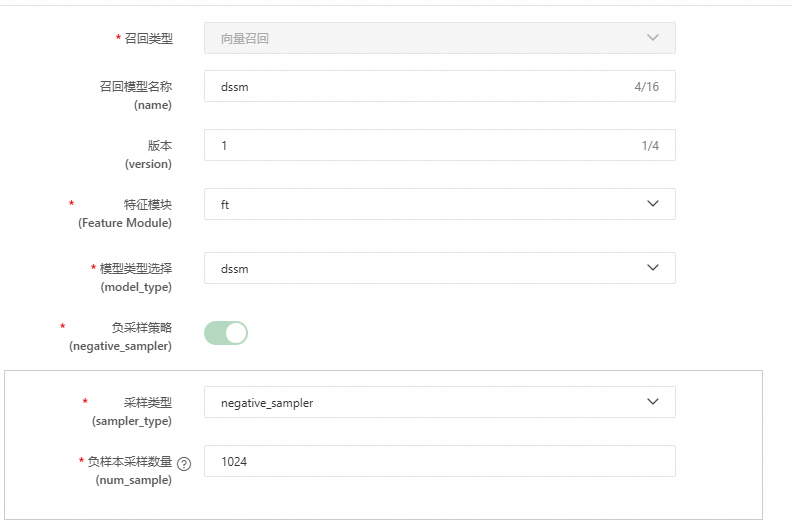Open the 特征模块 Feature Module dropdown
Screen dimensions: 792x528
(x=439, y=204)
